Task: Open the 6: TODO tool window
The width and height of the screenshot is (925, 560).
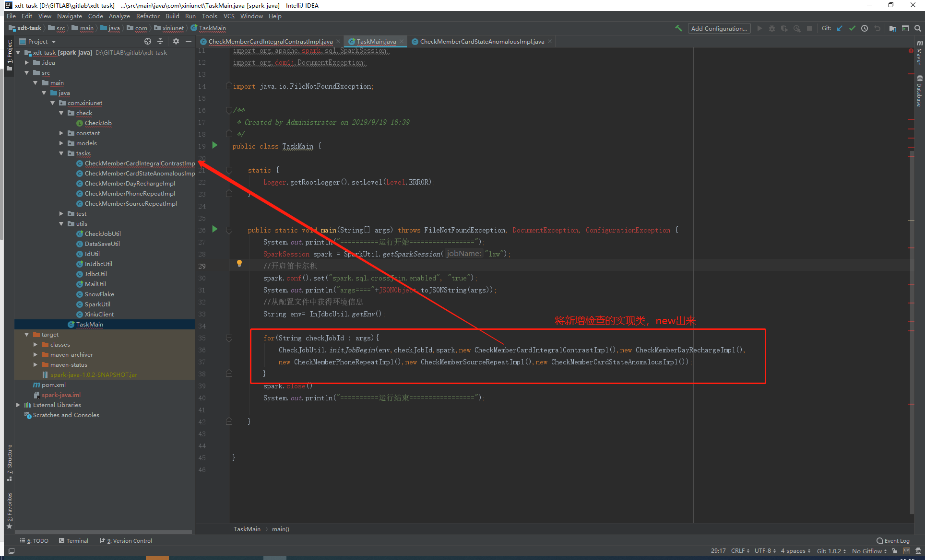Action: [x=34, y=541]
